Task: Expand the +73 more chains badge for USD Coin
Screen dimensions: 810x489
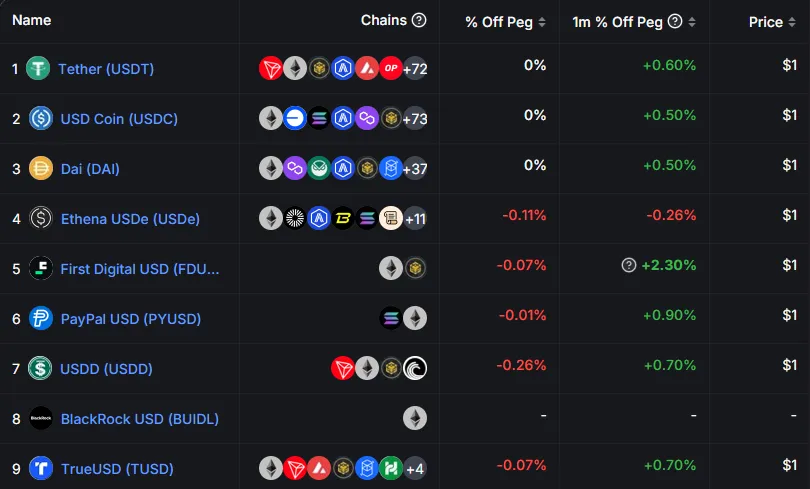Action: click(x=415, y=119)
